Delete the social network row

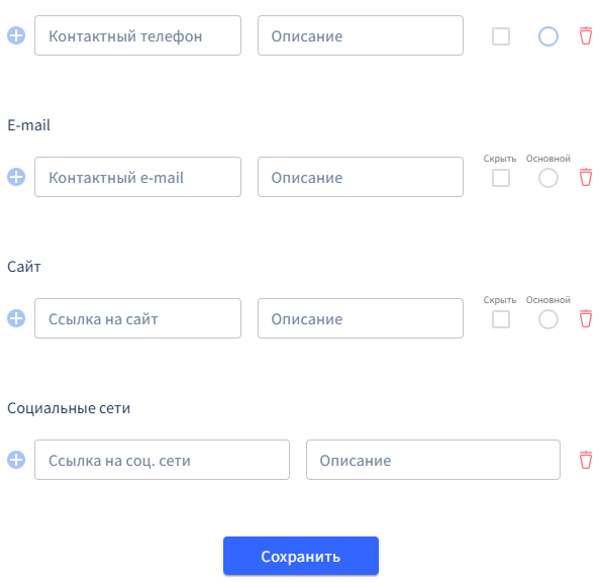(585, 460)
